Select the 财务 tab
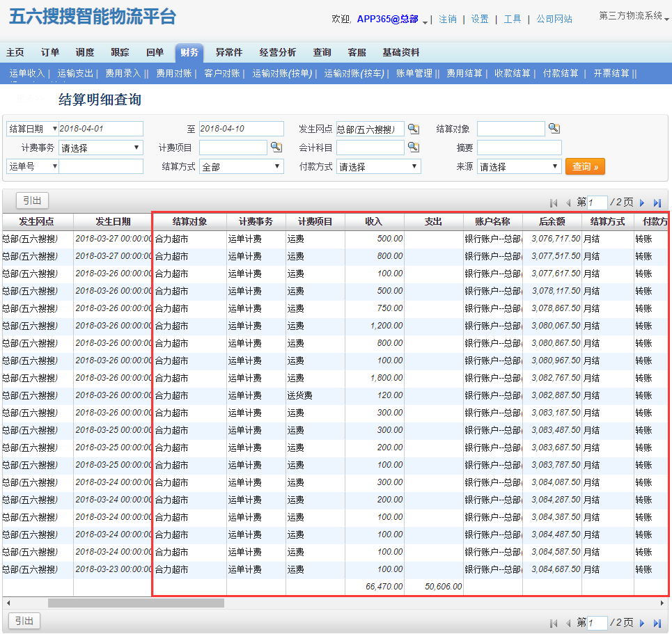This screenshot has width=672, height=634. [189, 52]
